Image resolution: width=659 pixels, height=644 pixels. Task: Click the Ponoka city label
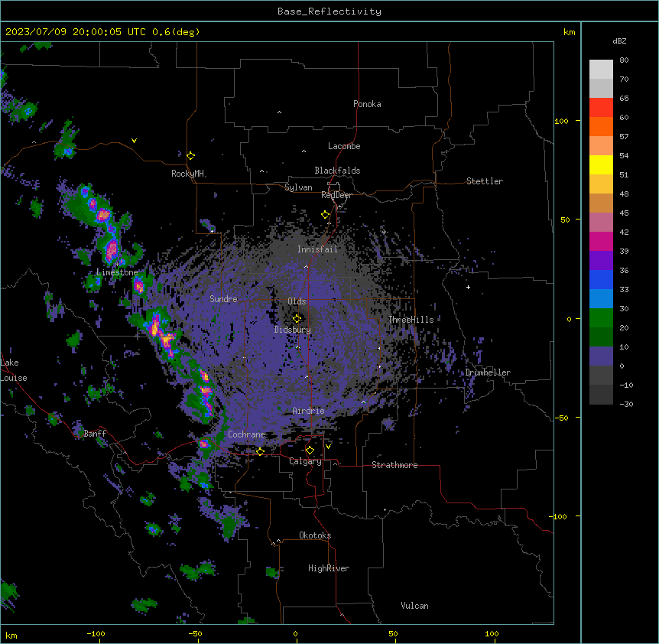click(x=367, y=104)
